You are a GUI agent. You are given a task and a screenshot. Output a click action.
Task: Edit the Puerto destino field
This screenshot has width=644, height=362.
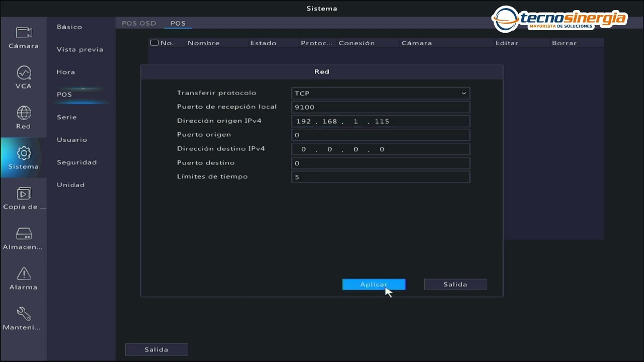[x=380, y=163]
